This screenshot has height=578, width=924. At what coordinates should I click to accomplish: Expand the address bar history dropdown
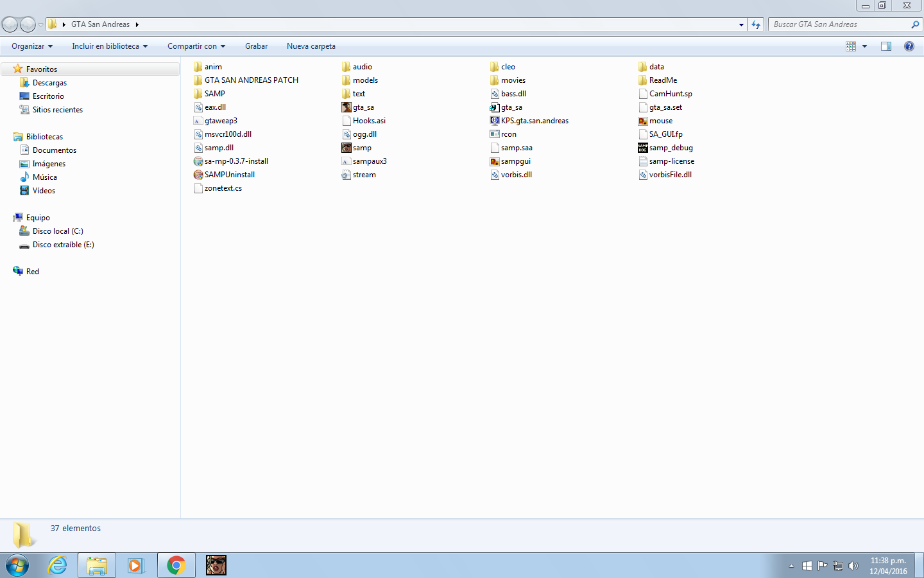tap(741, 24)
